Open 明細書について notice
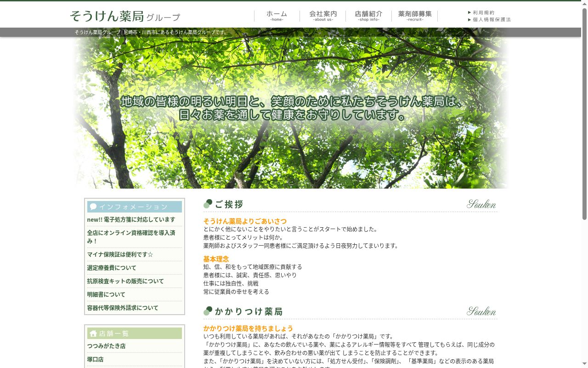 tap(106, 294)
